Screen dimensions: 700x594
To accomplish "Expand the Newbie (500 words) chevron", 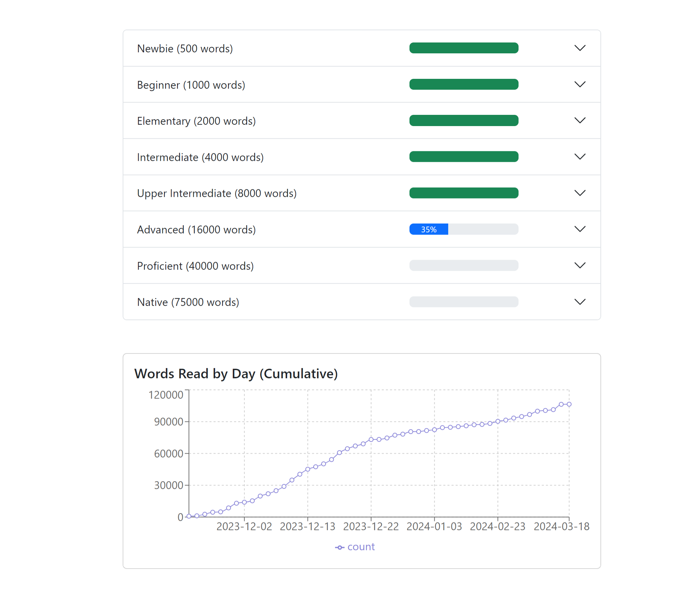I will pos(580,48).
